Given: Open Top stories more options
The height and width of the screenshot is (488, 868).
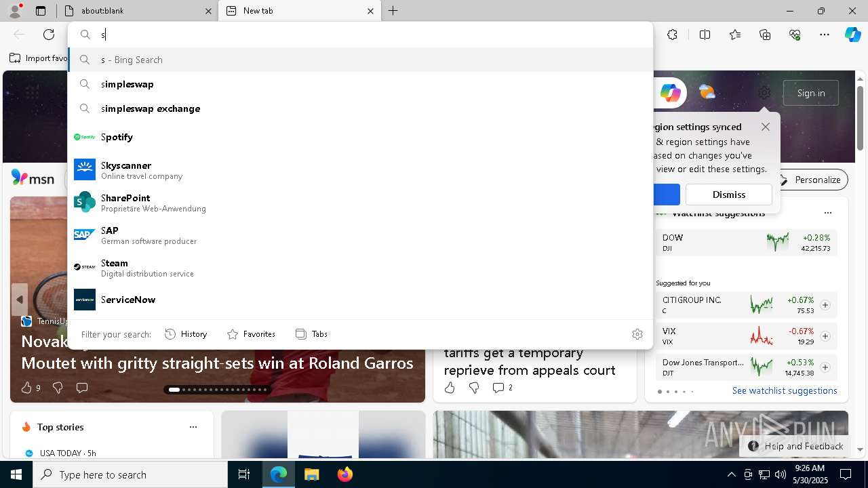Looking at the screenshot, I should (193, 427).
